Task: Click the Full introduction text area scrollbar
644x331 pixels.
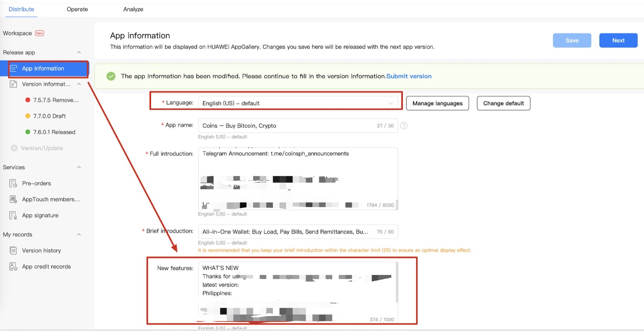Action: click(397, 204)
